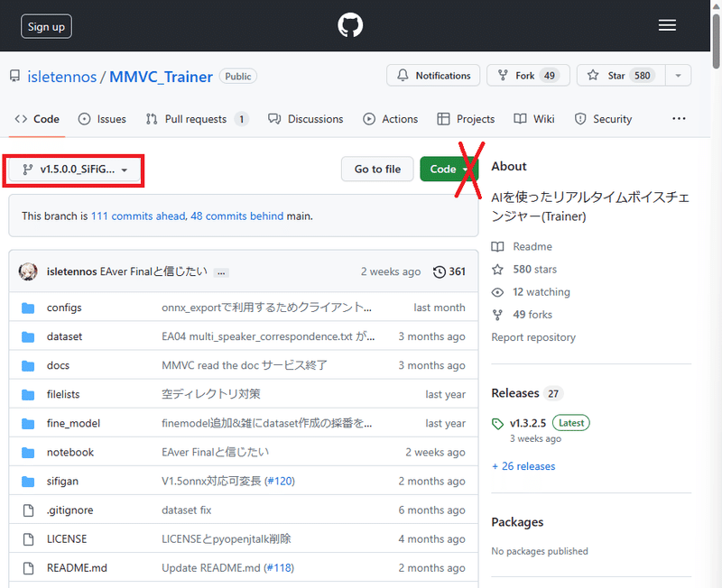Click the fine_model folder icon
Screen dimensions: 722x588
[x=28, y=424]
